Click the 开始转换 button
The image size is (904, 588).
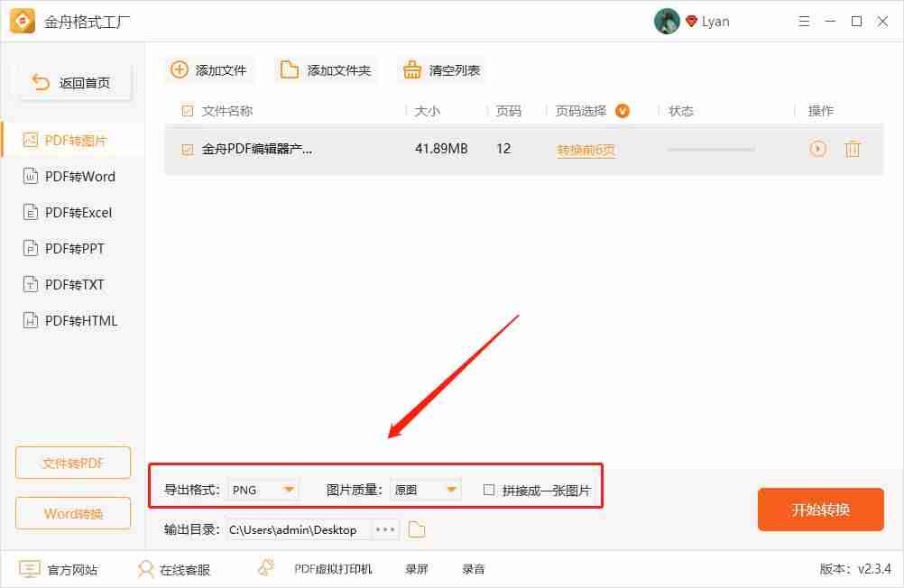click(x=820, y=510)
